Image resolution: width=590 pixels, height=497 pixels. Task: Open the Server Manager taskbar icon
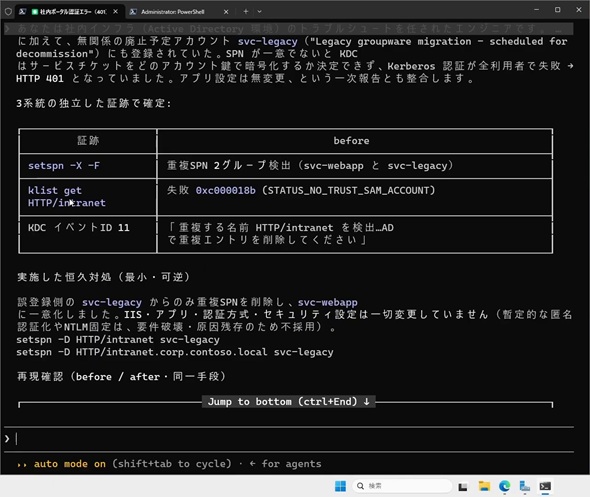tap(525, 486)
